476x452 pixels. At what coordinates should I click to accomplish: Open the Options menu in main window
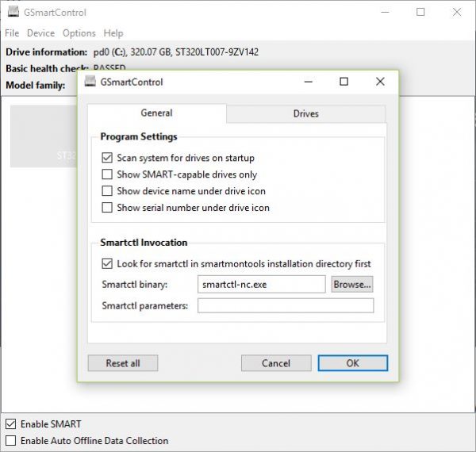(x=79, y=33)
